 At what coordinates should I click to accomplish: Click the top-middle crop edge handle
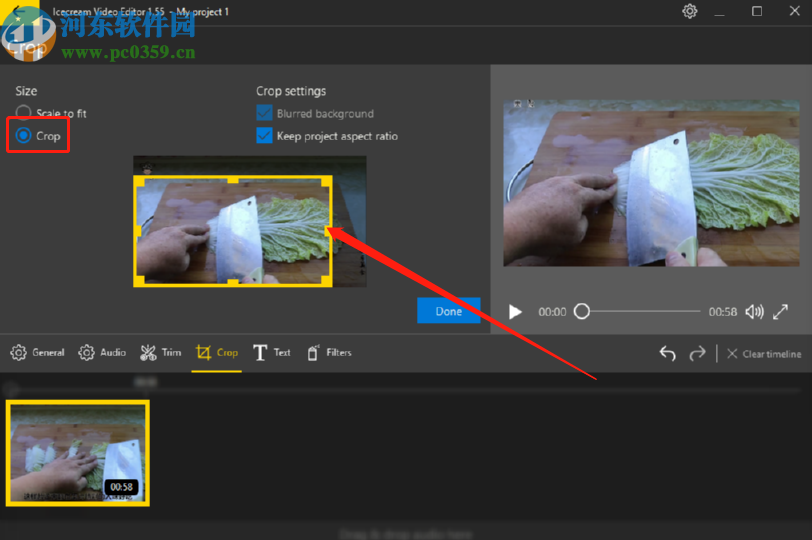point(233,179)
